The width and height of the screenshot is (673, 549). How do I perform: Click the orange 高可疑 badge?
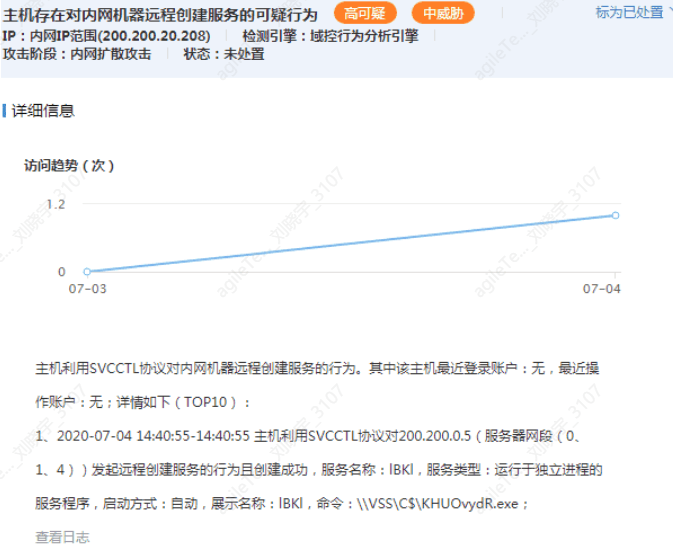[364, 13]
